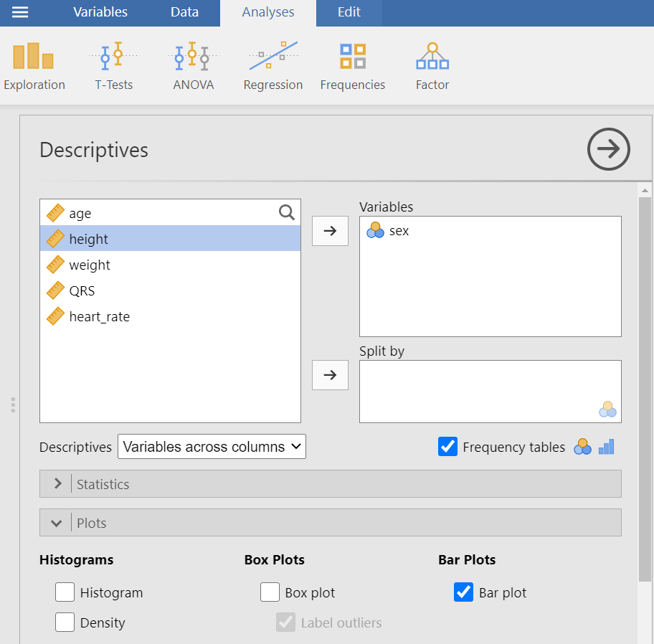Tick the Box plot checkbox
Viewport: 654px width, 644px height.
tap(270, 592)
